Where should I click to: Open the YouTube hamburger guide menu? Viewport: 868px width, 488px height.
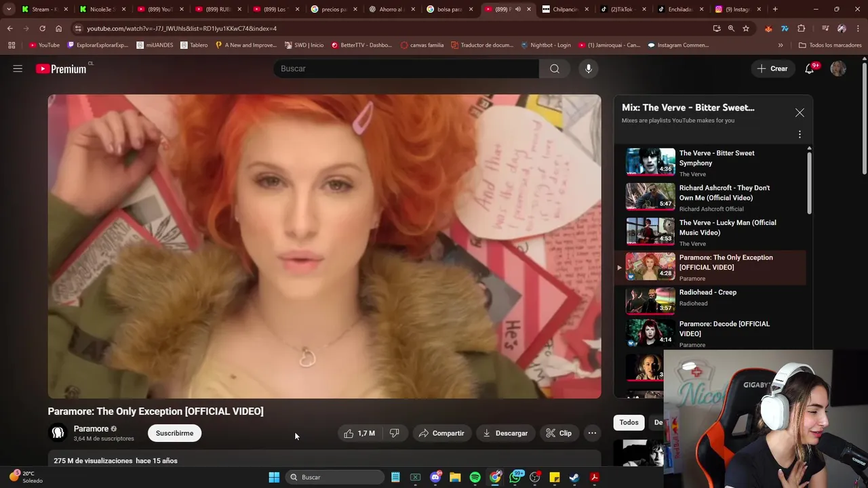(x=18, y=68)
